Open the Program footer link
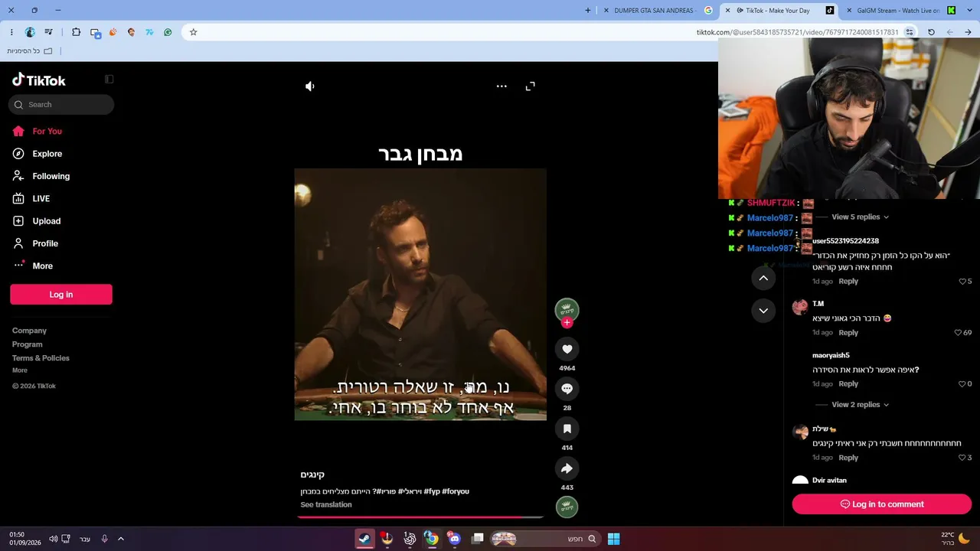980x551 pixels. [x=28, y=344]
